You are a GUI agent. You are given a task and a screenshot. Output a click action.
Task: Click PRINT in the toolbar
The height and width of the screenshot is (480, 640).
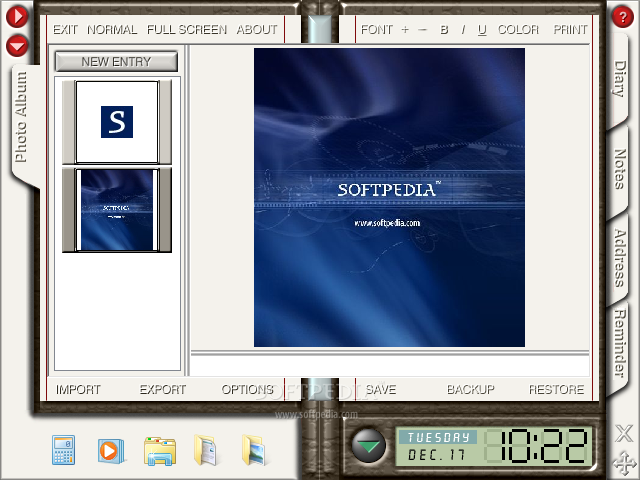pyautogui.click(x=570, y=29)
